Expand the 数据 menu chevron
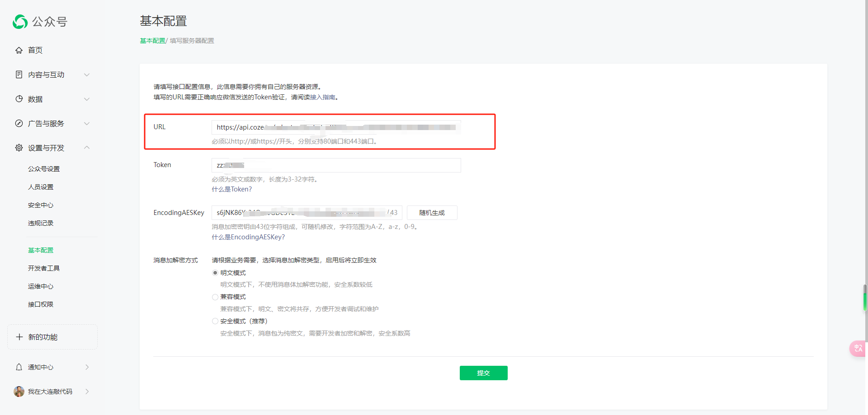 pyautogui.click(x=87, y=99)
